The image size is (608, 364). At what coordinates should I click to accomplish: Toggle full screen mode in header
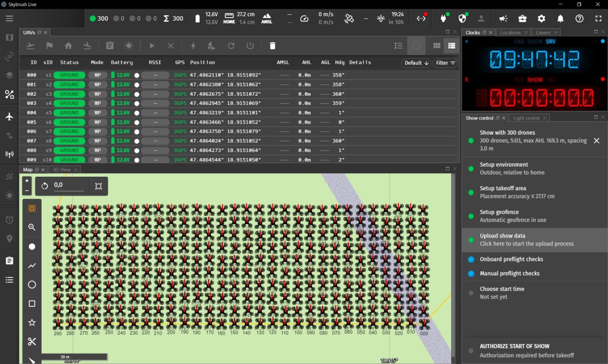[x=598, y=19]
